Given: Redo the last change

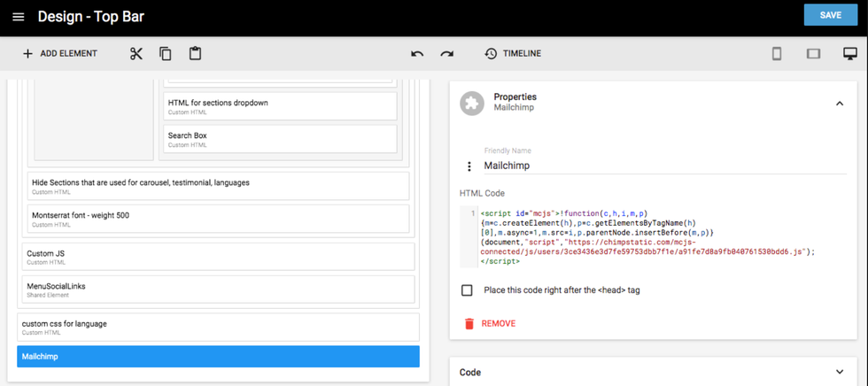Looking at the screenshot, I should point(447,54).
